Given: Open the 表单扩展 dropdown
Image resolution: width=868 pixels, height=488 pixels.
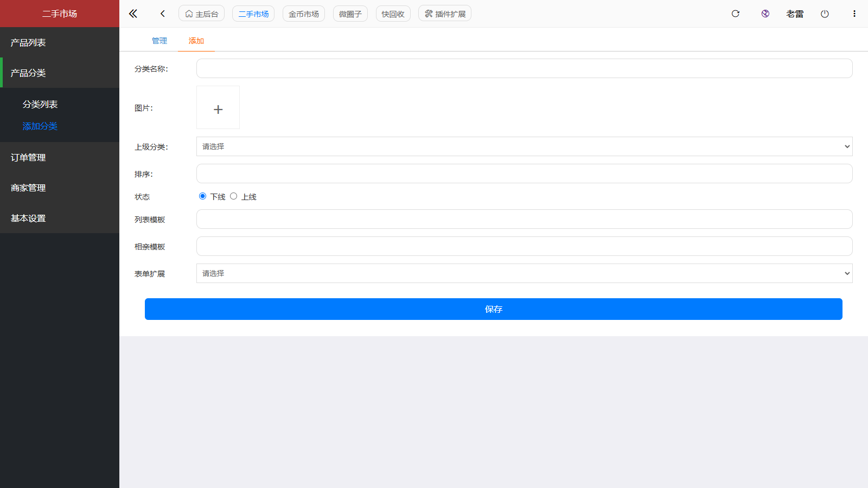Looking at the screenshot, I should (x=524, y=273).
